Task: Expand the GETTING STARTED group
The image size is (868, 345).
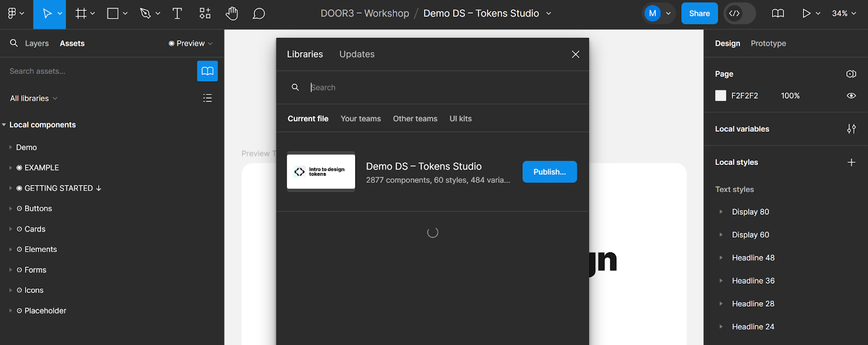Action: [11, 188]
